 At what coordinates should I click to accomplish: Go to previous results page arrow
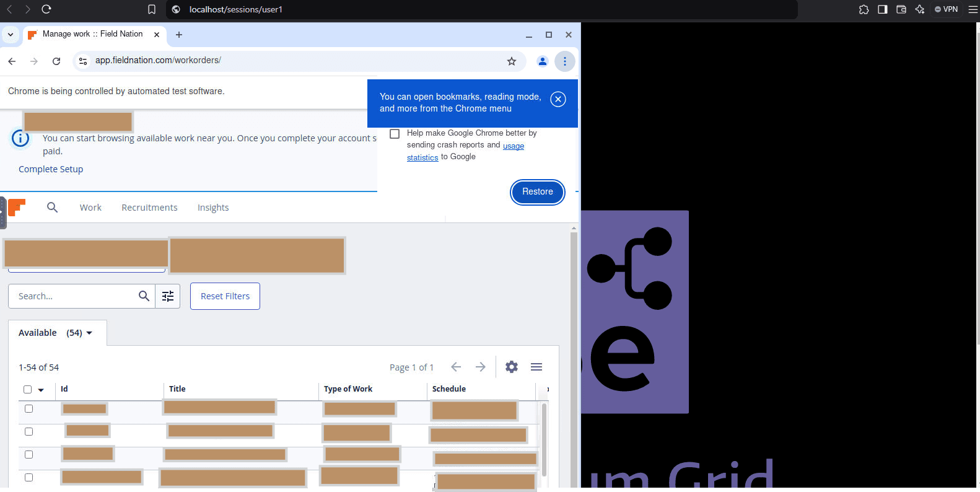pyautogui.click(x=456, y=367)
